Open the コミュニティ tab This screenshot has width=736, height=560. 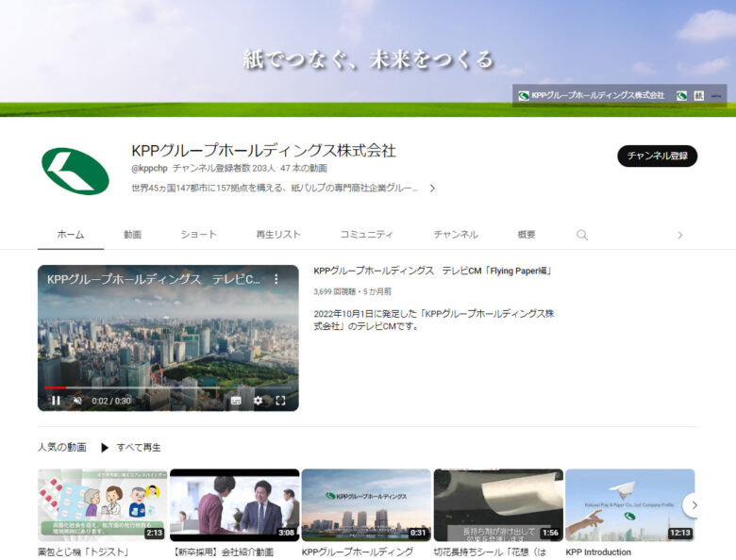tap(367, 235)
